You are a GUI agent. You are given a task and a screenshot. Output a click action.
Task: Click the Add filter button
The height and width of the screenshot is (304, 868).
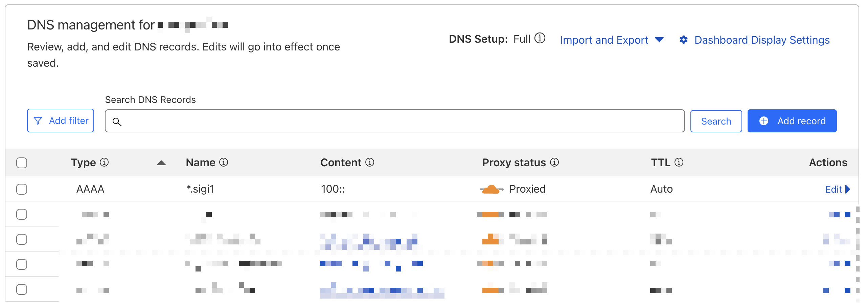click(x=61, y=121)
